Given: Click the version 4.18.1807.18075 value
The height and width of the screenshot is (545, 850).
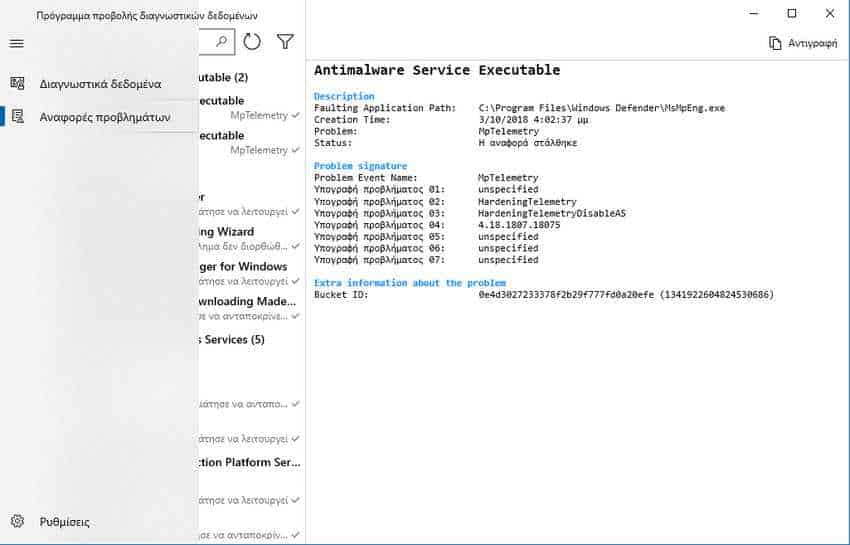Looking at the screenshot, I should (519, 225).
